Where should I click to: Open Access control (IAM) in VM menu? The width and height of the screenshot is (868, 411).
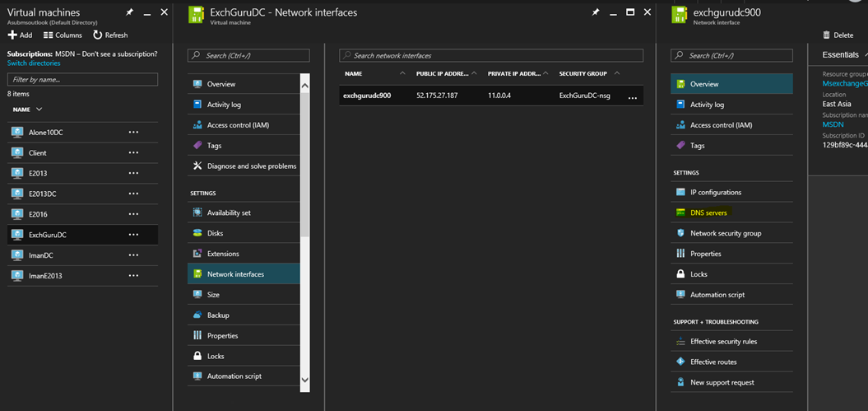[x=244, y=125]
